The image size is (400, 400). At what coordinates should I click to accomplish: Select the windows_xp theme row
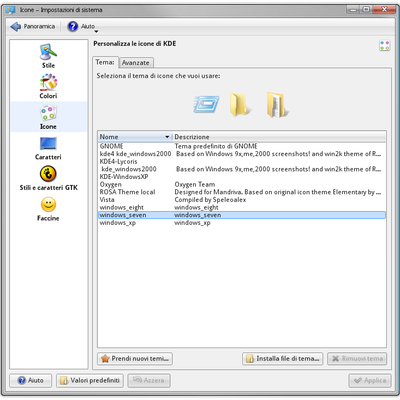[242, 223]
